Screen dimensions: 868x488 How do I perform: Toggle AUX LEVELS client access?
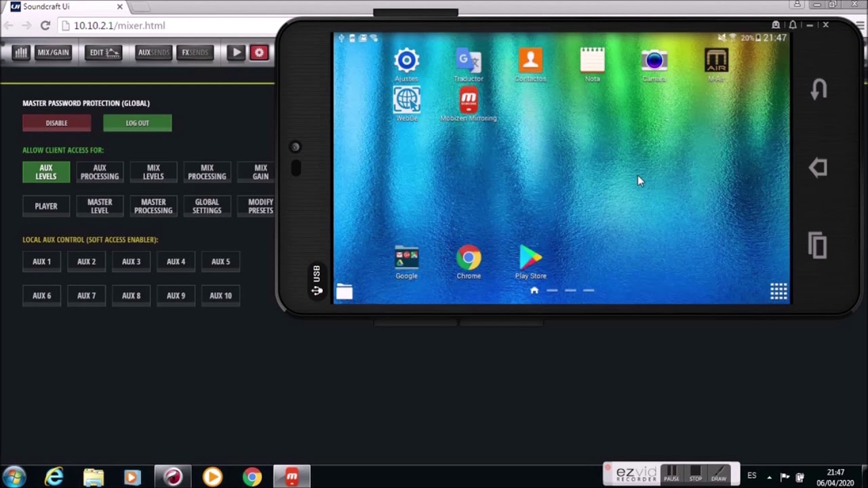click(46, 172)
